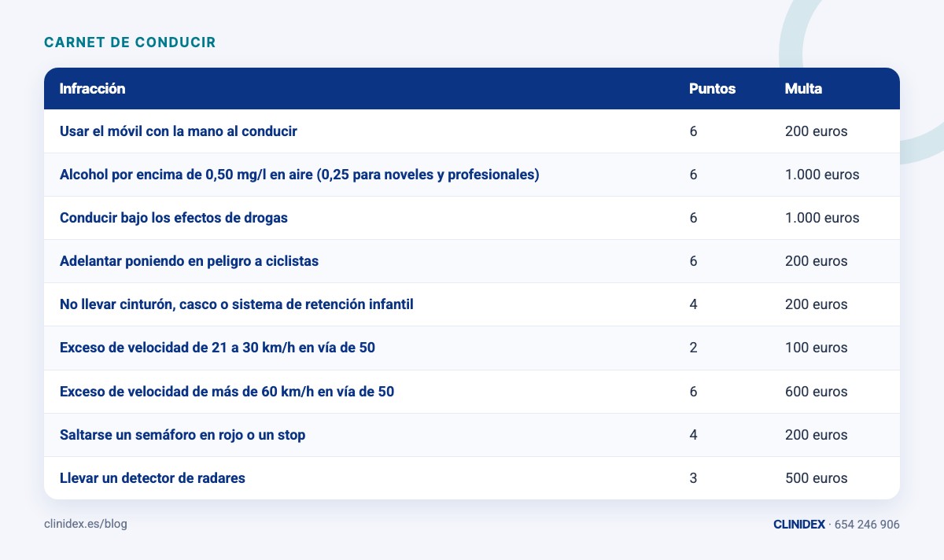Click the fine for using the mobile phone
This screenshot has width=944, height=560.
tap(817, 131)
